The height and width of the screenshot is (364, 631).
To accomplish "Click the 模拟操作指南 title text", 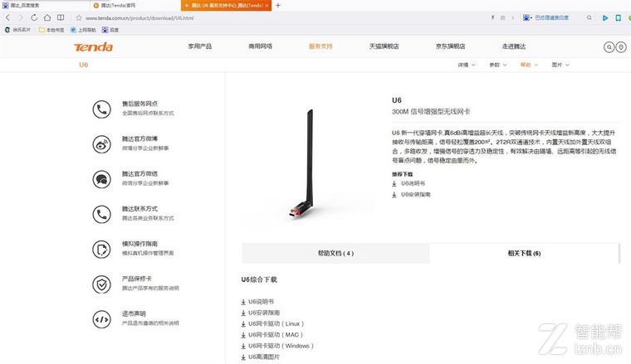I will coord(140,244).
